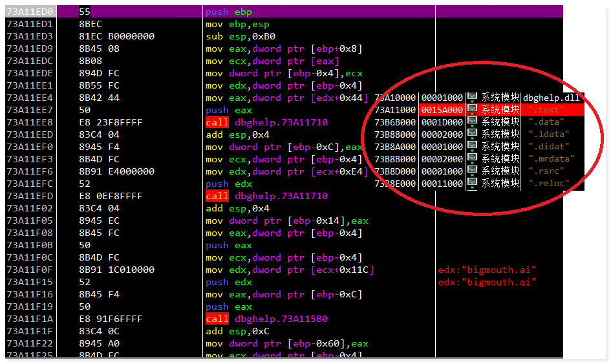The width and height of the screenshot is (611, 364).
Task: Click the bytes E8 23F8FFFF
Action: coord(111,122)
